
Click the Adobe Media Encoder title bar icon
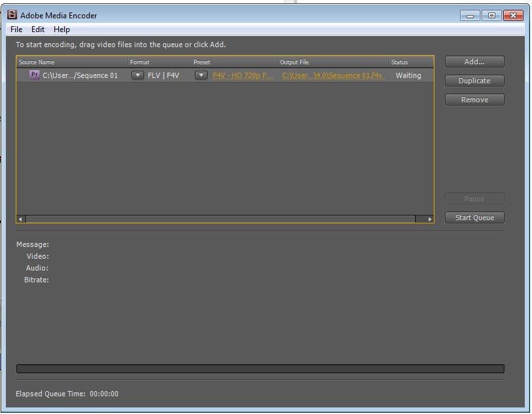click(12, 15)
